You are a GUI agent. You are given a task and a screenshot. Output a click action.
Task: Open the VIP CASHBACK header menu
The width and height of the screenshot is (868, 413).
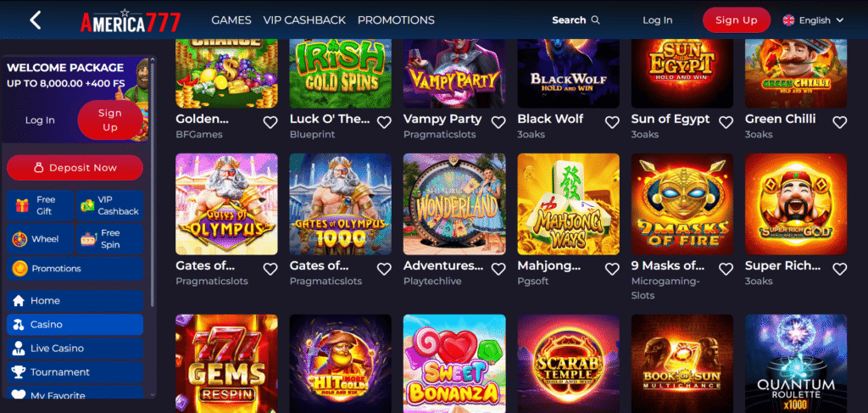(x=304, y=20)
